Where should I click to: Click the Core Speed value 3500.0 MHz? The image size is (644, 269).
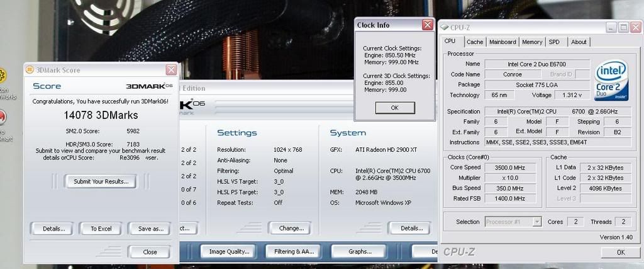(510, 168)
